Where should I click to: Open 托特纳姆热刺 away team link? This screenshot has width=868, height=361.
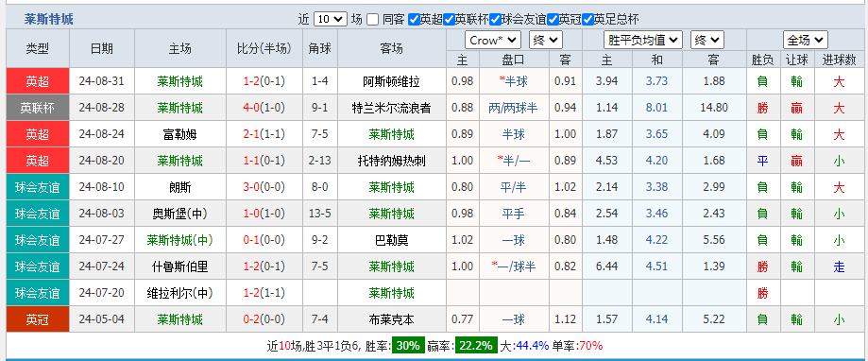pyautogui.click(x=391, y=161)
